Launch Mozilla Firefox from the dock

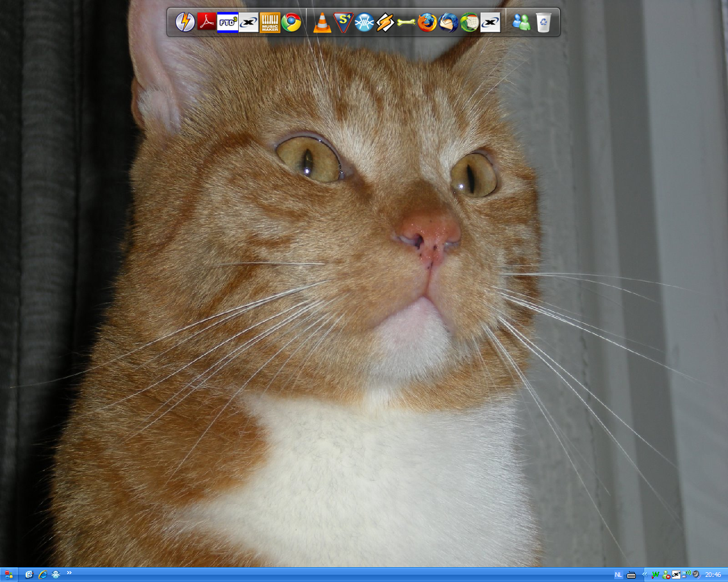pos(427,22)
